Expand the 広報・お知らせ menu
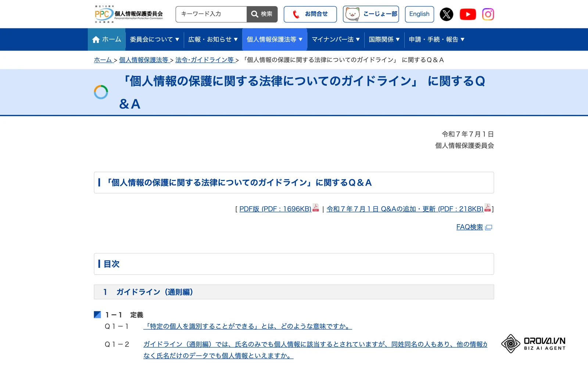Screen dimensions: 588x368 213,39
